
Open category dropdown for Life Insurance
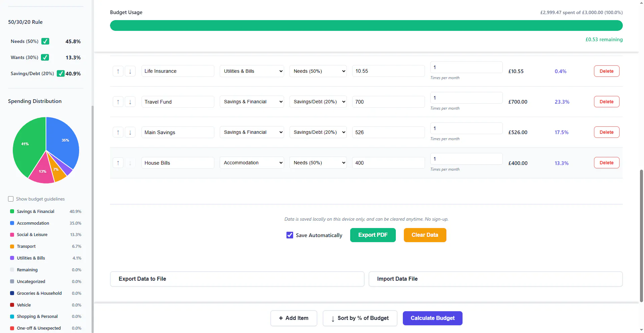[252, 71]
